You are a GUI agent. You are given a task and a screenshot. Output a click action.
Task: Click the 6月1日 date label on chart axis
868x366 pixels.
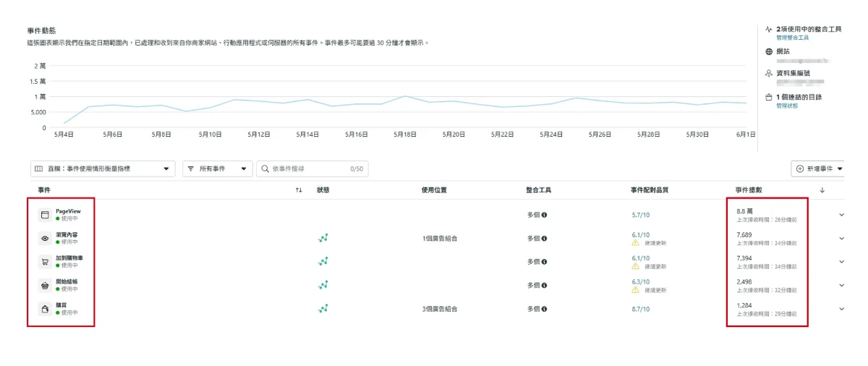[746, 135]
